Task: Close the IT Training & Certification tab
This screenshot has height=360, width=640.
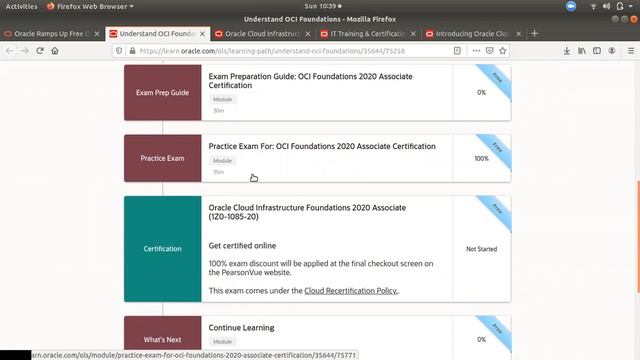Action: tap(413, 34)
